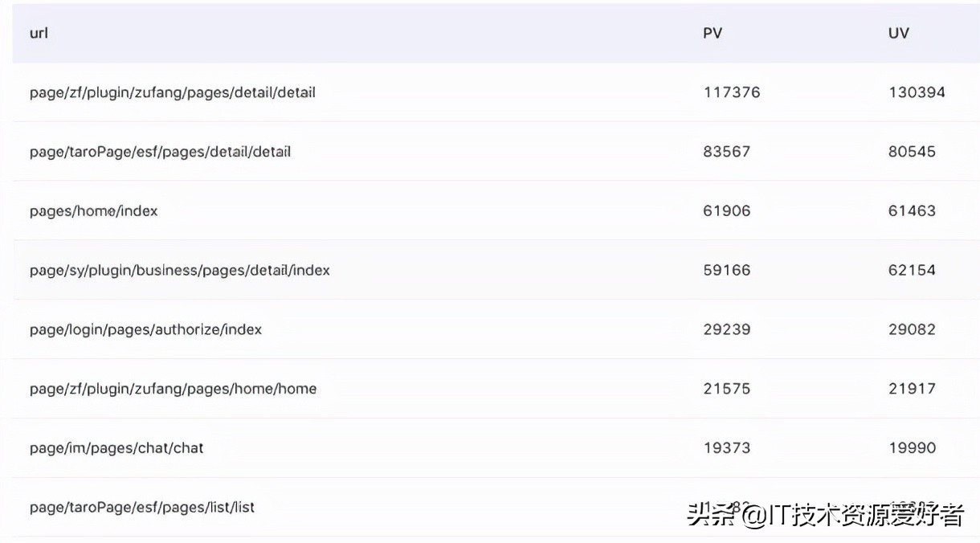Click the page/im/pages/chat/chat url
The height and width of the screenshot is (543, 980).
coord(116,448)
